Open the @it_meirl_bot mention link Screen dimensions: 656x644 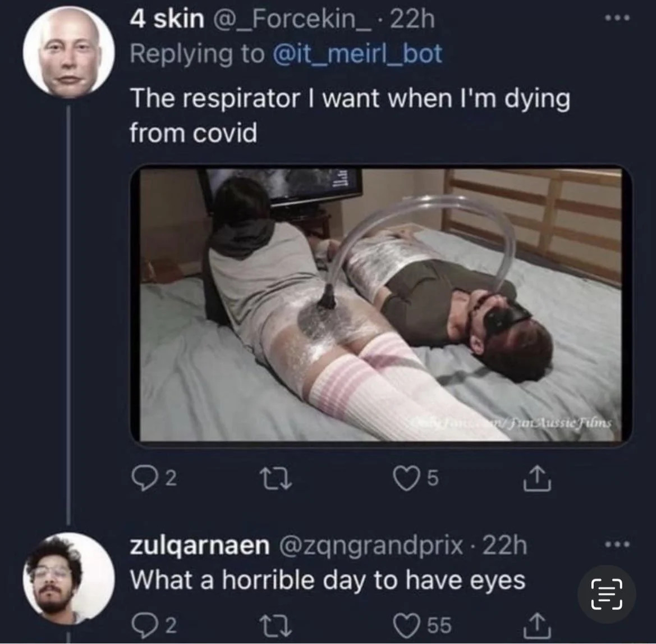click(x=357, y=54)
